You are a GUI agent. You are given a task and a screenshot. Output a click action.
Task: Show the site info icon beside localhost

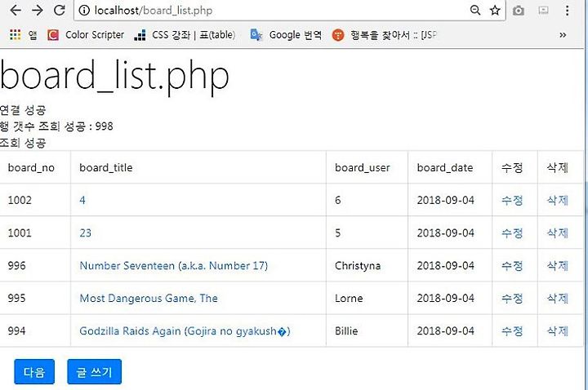[84, 10]
